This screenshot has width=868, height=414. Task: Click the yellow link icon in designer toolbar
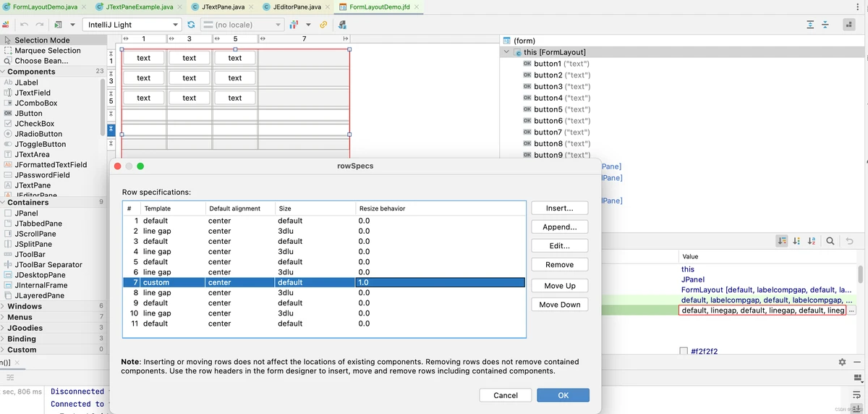click(323, 25)
